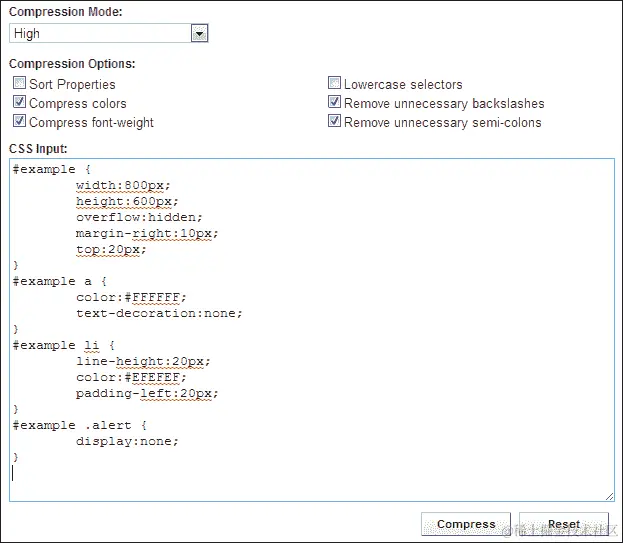Click the Compress button
The image size is (623, 543).
(466, 524)
